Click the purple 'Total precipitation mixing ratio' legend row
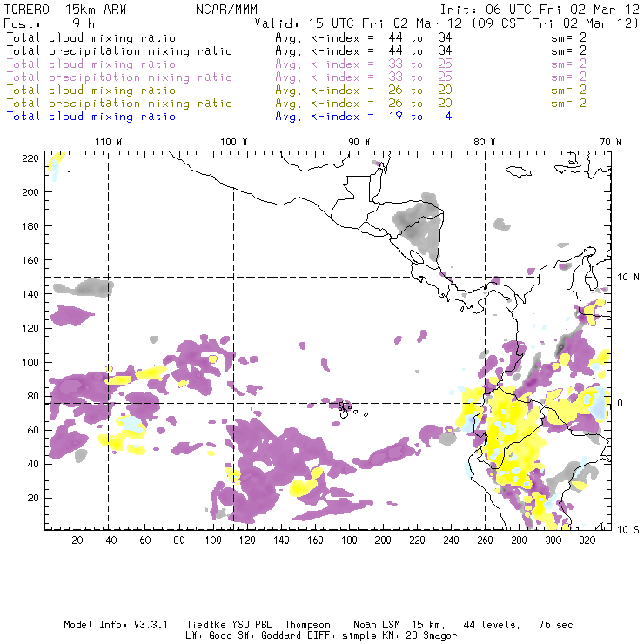This screenshot has width=644, height=644. [119, 77]
